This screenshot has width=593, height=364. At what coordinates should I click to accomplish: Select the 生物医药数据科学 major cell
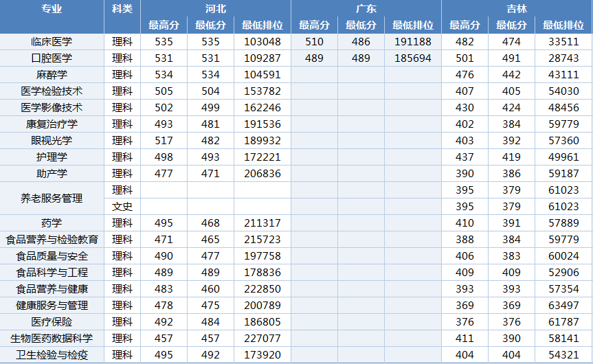[x=52, y=339]
